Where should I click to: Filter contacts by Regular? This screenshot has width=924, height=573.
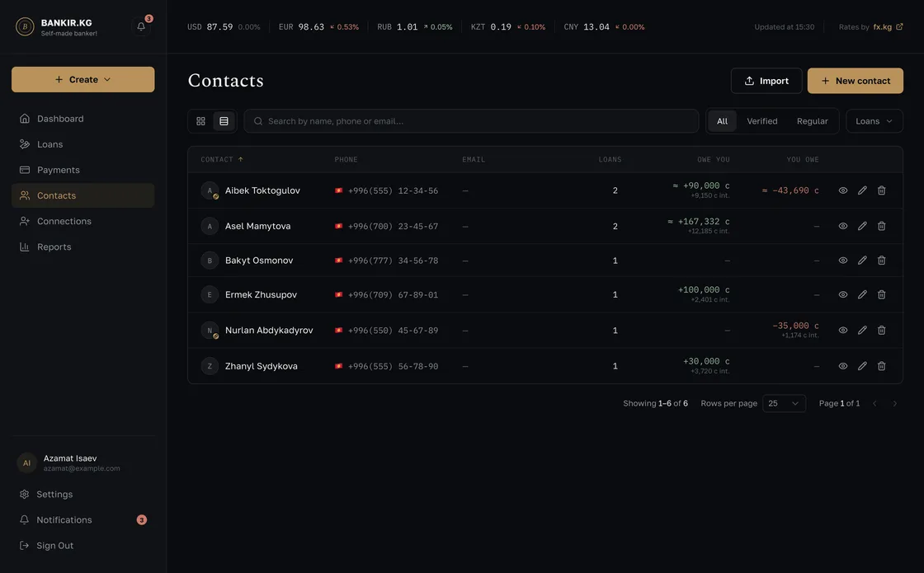coord(812,120)
